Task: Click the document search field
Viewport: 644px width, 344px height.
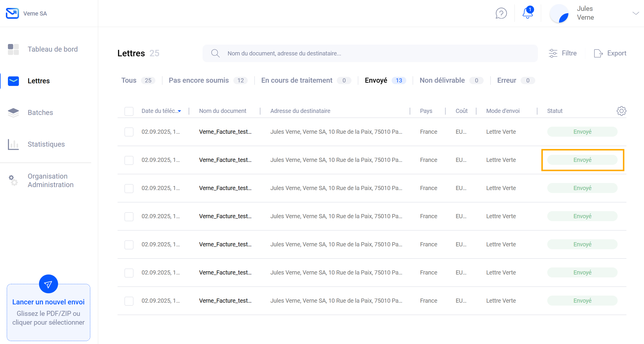Action: (x=370, y=53)
